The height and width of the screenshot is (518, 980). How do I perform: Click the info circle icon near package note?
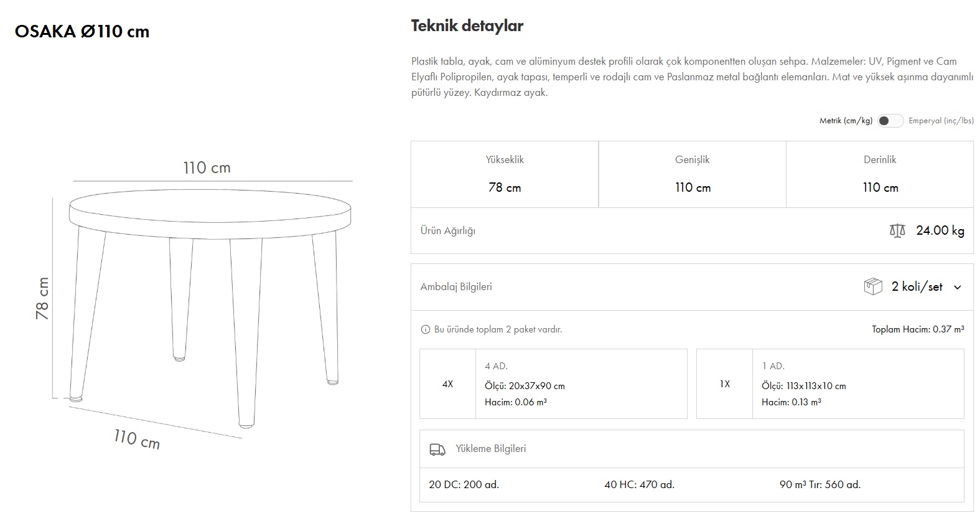[x=426, y=329]
